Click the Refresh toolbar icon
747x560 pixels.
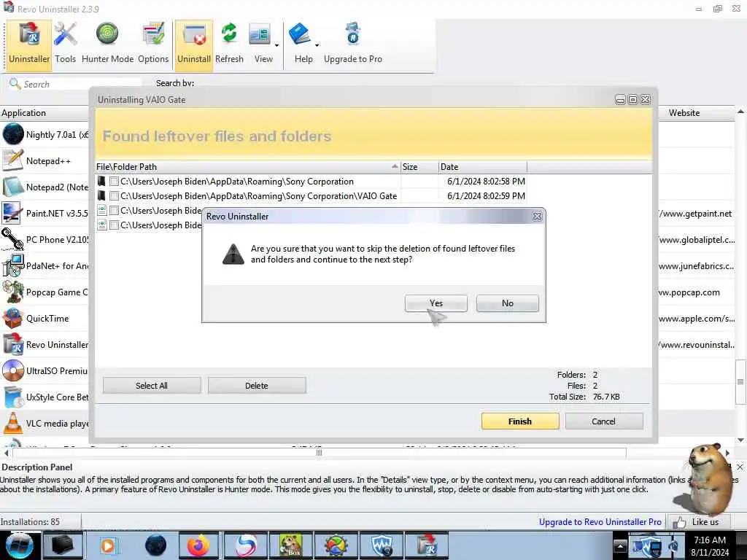[229, 44]
